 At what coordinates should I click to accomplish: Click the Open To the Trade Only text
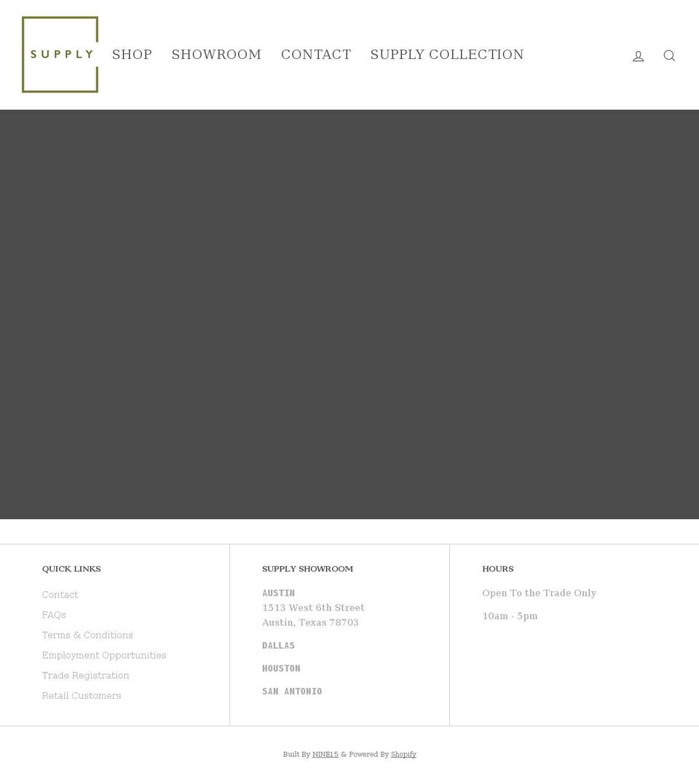pyautogui.click(x=540, y=593)
